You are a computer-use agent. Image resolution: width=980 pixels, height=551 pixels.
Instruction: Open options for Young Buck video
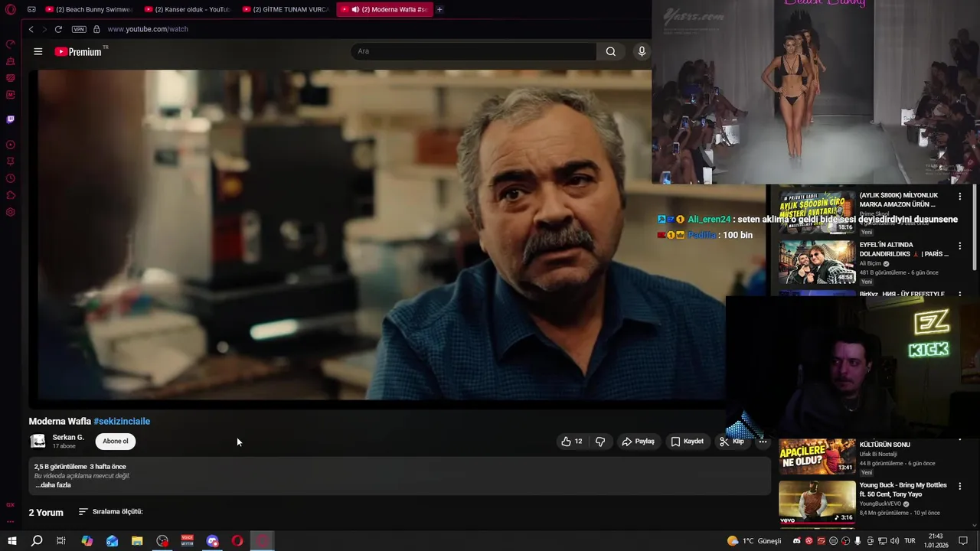pos(959,486)
